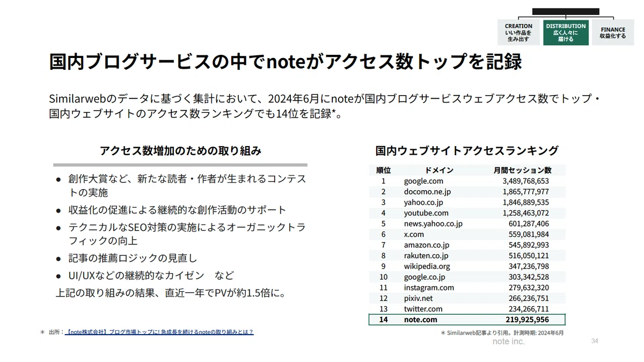
Task: Click wikipedia.org domain cell
Action: pos(427,266)
